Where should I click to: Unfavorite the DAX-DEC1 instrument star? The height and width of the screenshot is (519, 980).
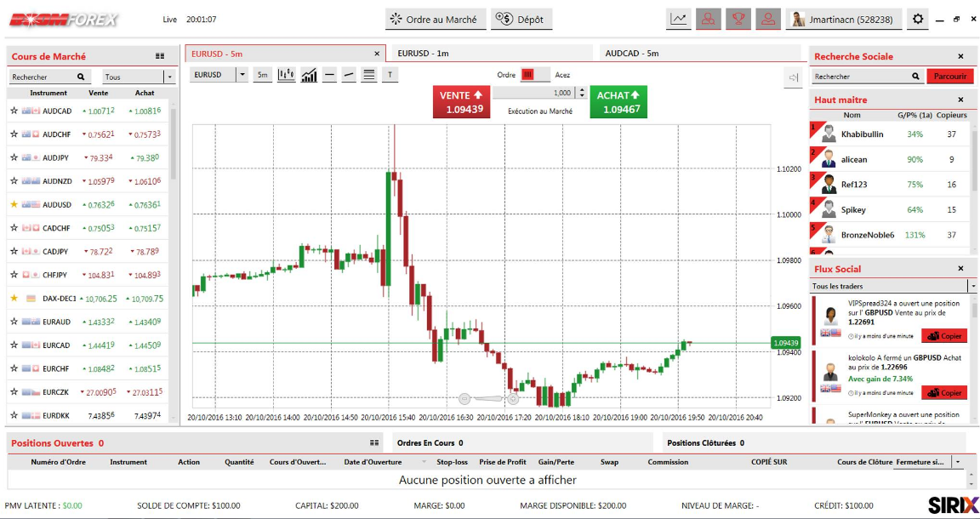point(14,299)
